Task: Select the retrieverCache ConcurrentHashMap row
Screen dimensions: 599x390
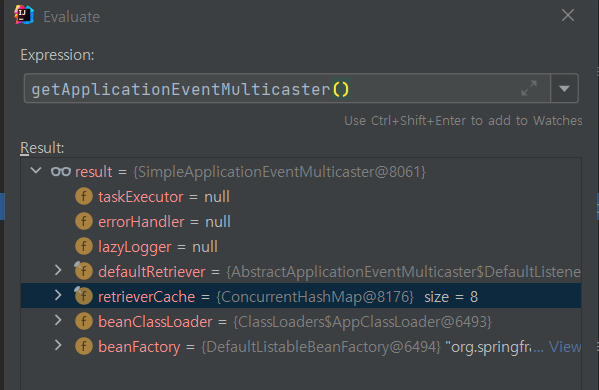Action: pos(301,296)
